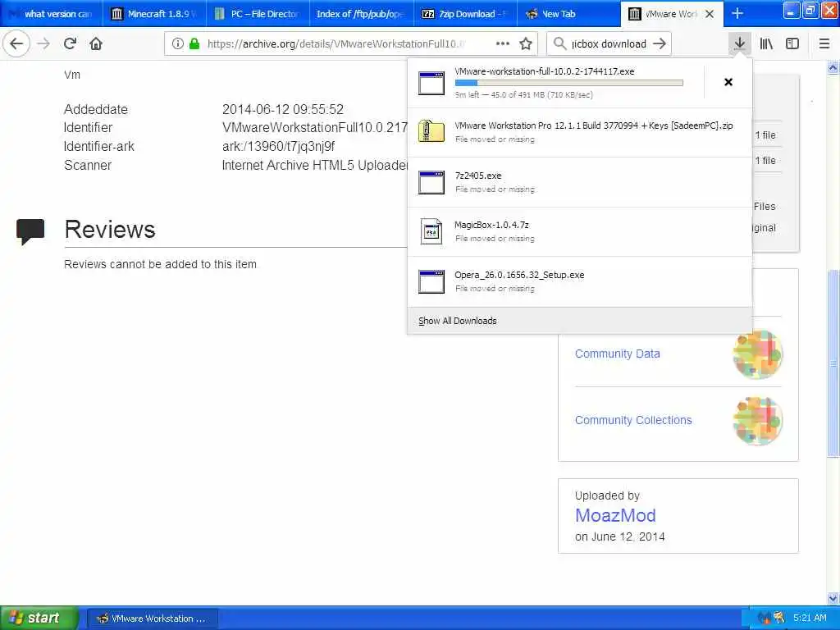
Task: Switch to the 7zip Download tab
Action: point(464,13)
